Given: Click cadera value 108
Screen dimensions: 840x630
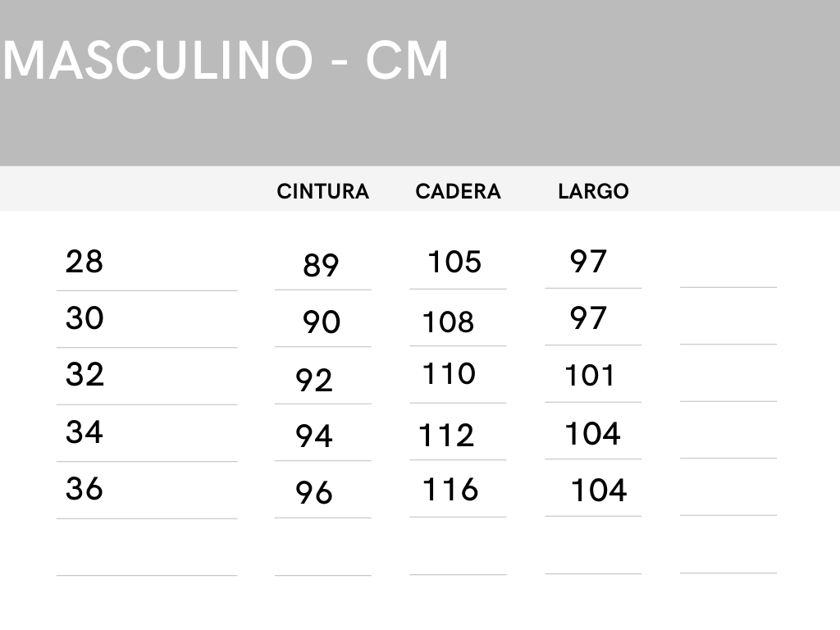Looking at the screenshot, I should [x=449, y=322].
